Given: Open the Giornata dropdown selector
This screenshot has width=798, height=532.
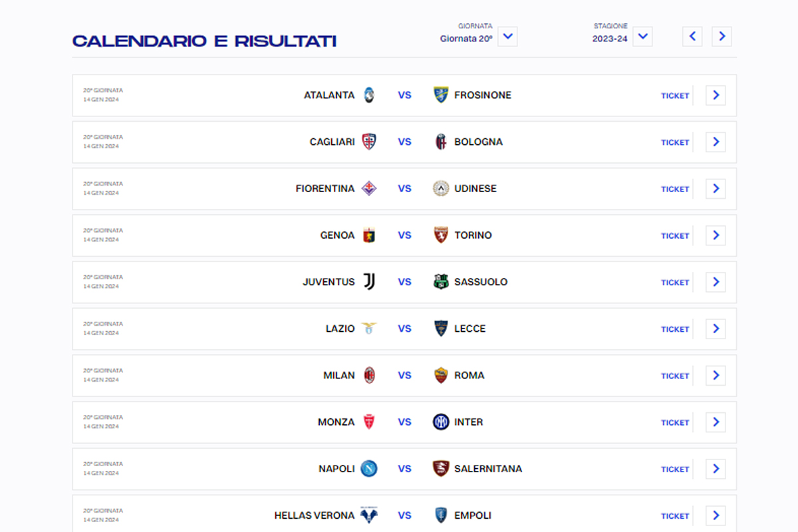Looking at the screenshot, I should 507,37.
